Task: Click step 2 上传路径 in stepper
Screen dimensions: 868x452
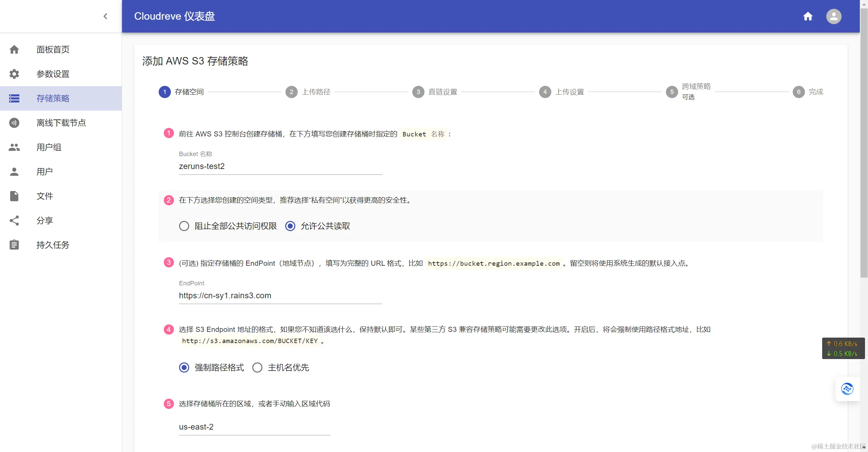Action: pos(308,92)
